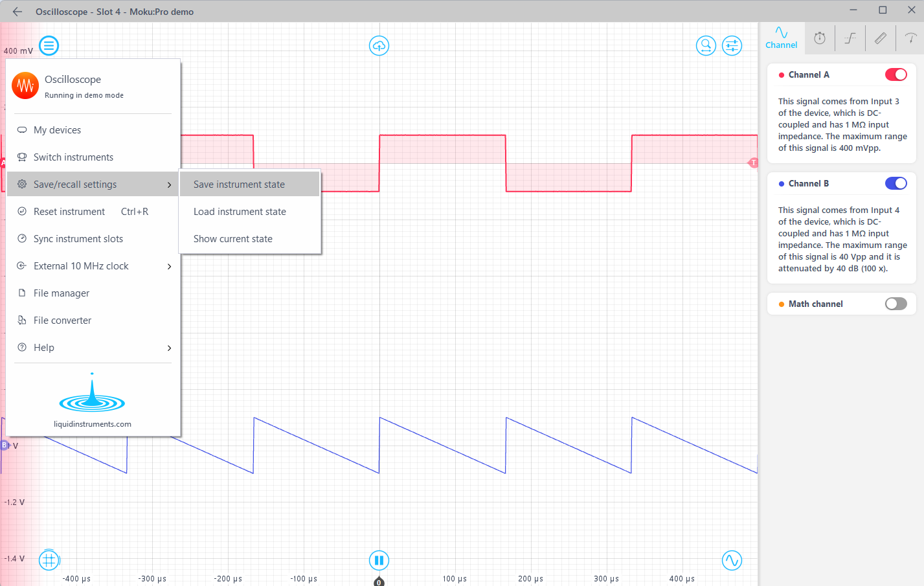Close the Oscilloscope window
Image resolution: width=924 pixels, height=586 pixels.
pos(912,10)
